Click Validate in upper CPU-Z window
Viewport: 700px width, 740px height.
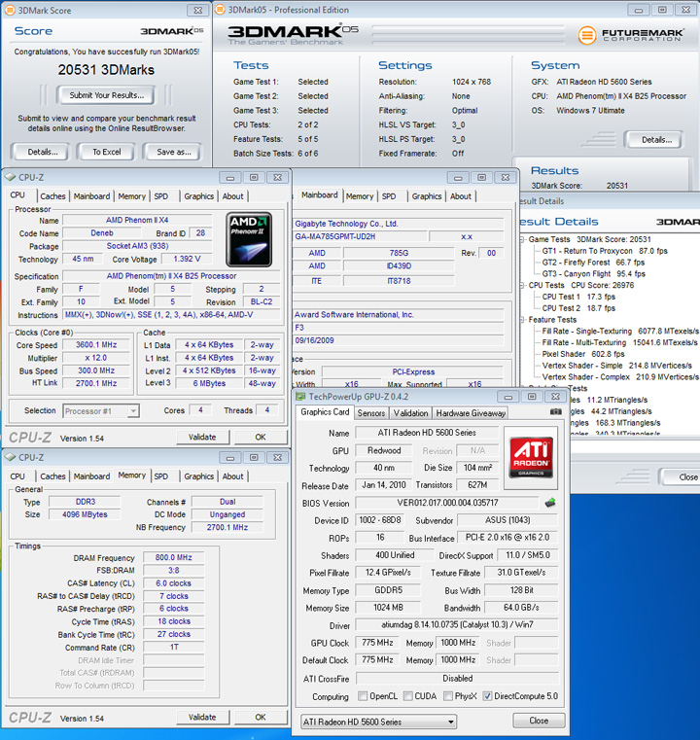click(202, 437)
